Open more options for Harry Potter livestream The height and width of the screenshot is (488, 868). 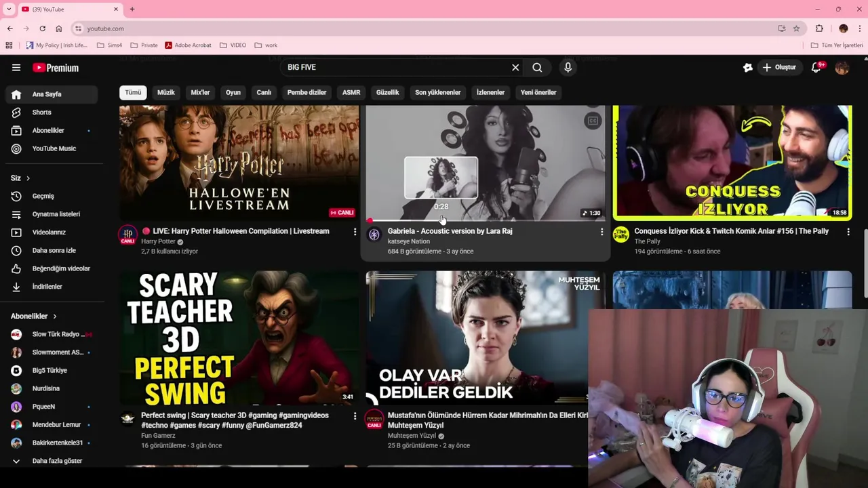[355, 232]
